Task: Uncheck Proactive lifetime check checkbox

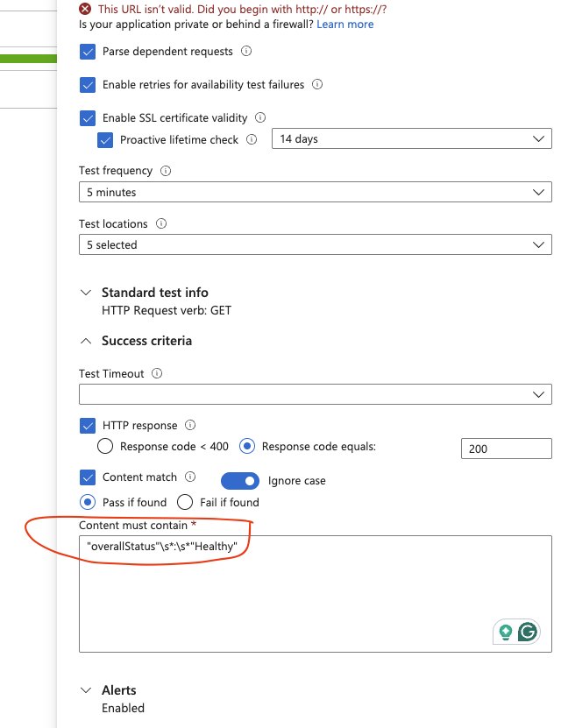Action: (105, 140)
